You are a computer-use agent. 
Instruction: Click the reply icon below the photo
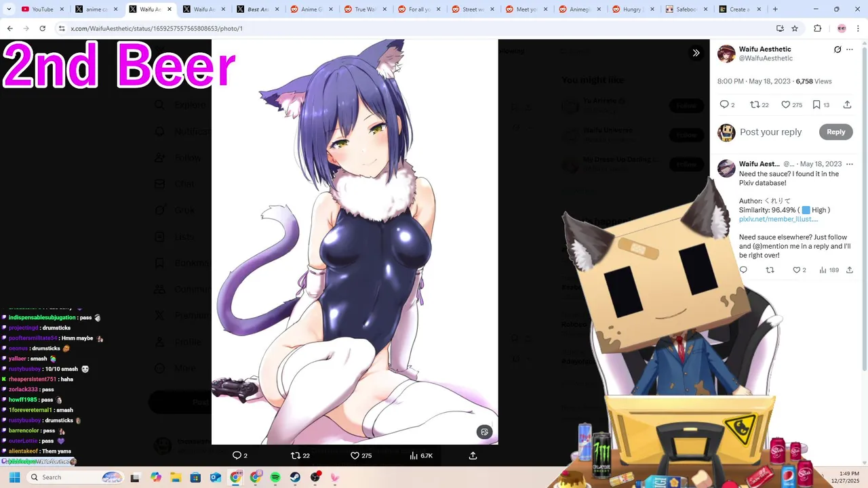tap(237, 455)
